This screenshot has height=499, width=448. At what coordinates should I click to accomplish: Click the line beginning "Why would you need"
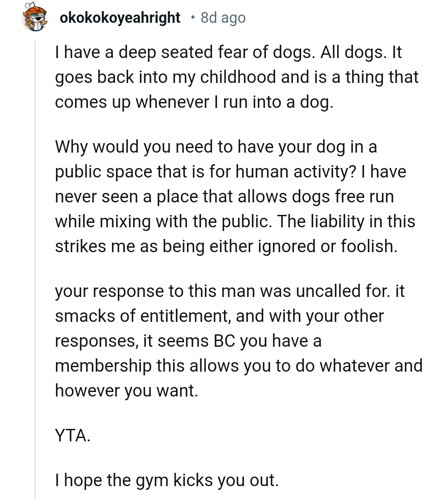pos(216,147)
